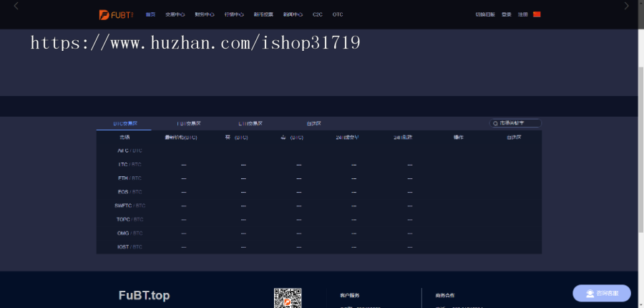Viewport: 644px width, 308px height.
Task: Click the China flag language icon
Action: [537, 14]
